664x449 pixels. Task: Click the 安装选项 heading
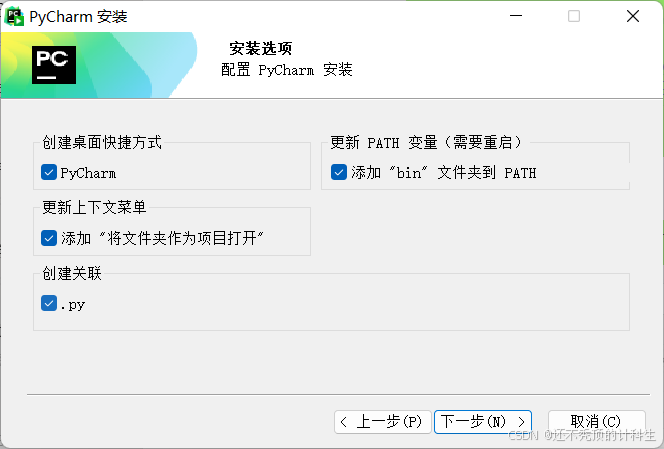[260, 49]
